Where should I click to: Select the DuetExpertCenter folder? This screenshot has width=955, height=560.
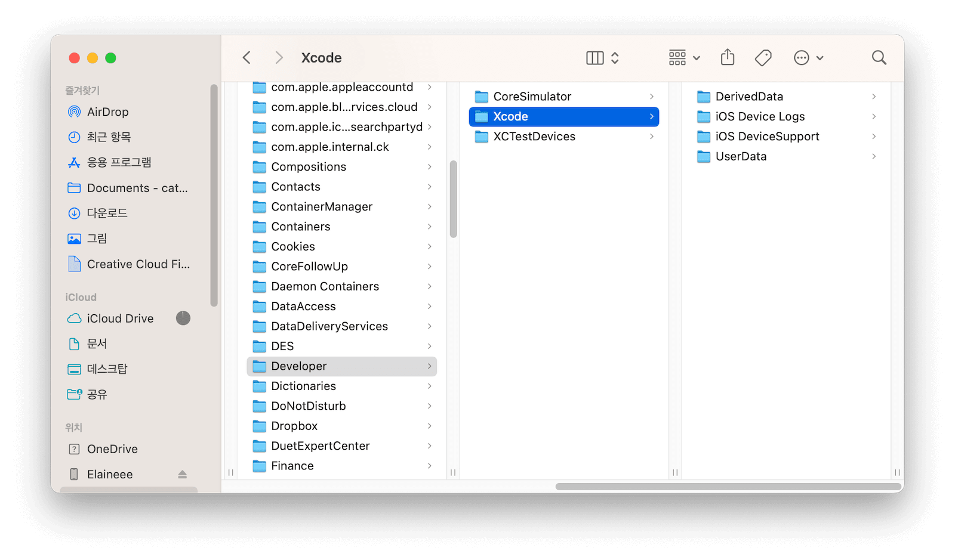(x=341, y=446)
